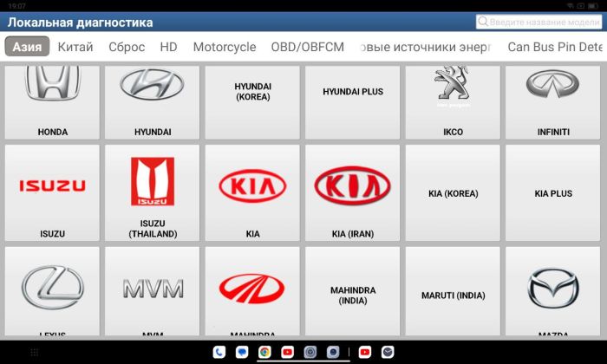The width and height of the screenshot is (607, 364).
Task: Open the Motorcycle tab
Action: tap(225, 47)
